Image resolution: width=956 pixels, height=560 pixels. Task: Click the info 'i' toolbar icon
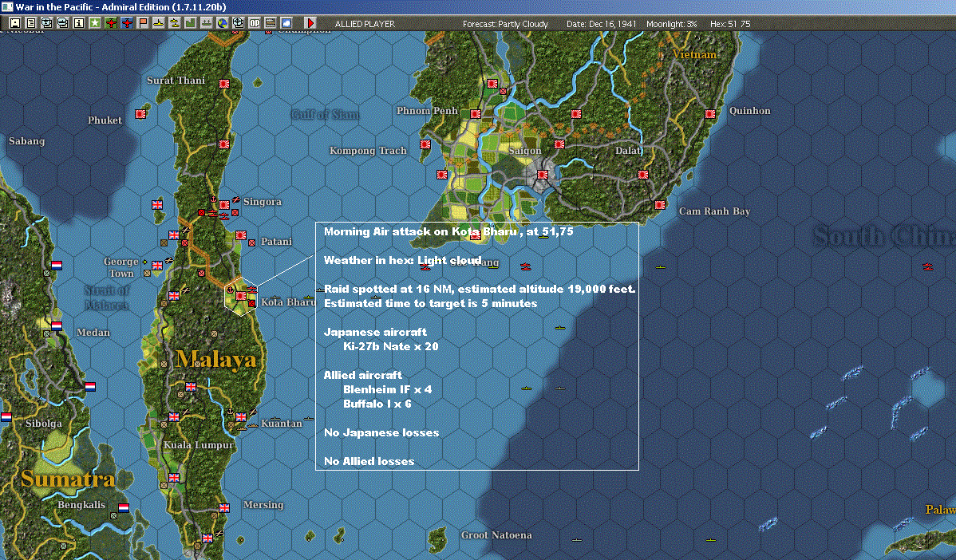(79, 23)
